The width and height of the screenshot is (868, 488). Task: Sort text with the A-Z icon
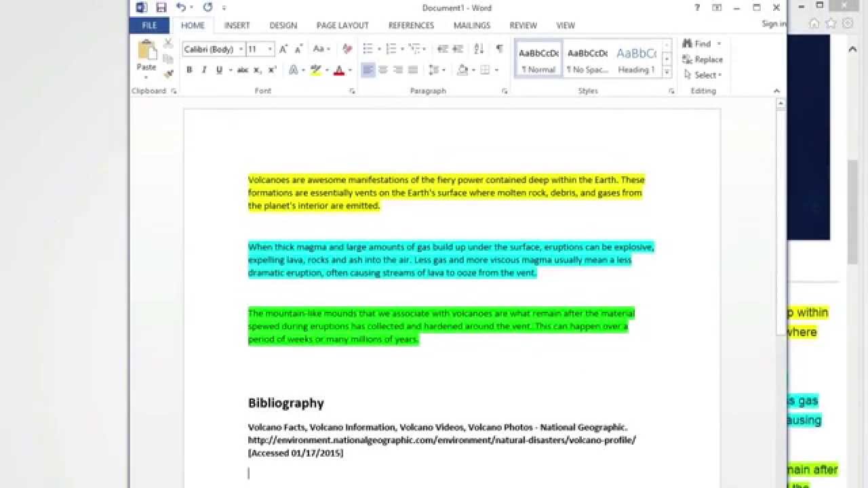pyautogui.click(x=479, y=49)
